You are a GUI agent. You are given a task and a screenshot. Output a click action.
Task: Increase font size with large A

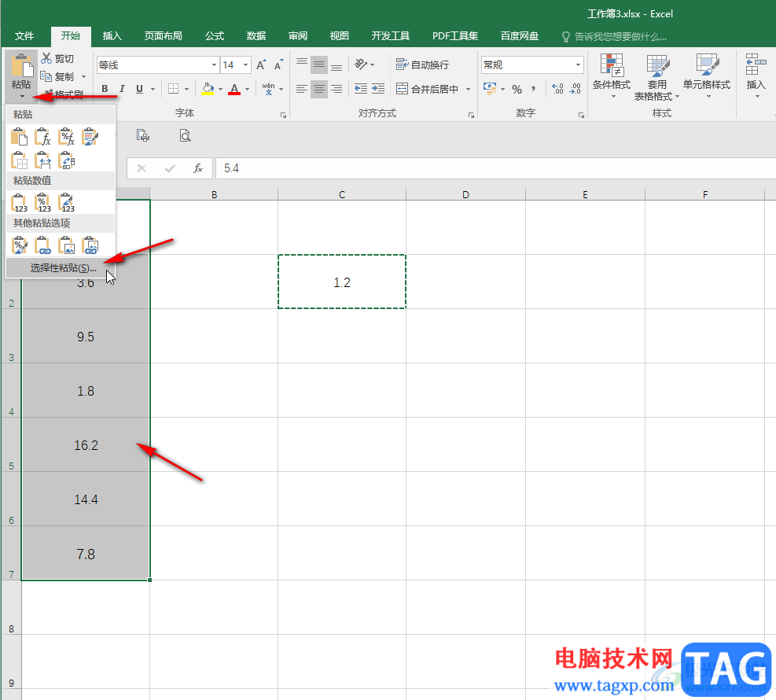[x=261, y=64]
